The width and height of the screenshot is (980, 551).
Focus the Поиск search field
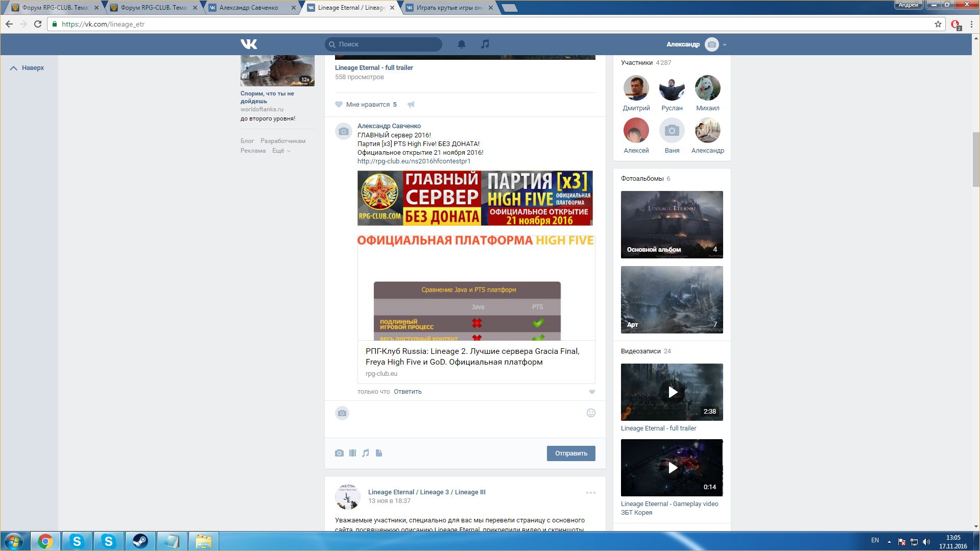[384, 44]
